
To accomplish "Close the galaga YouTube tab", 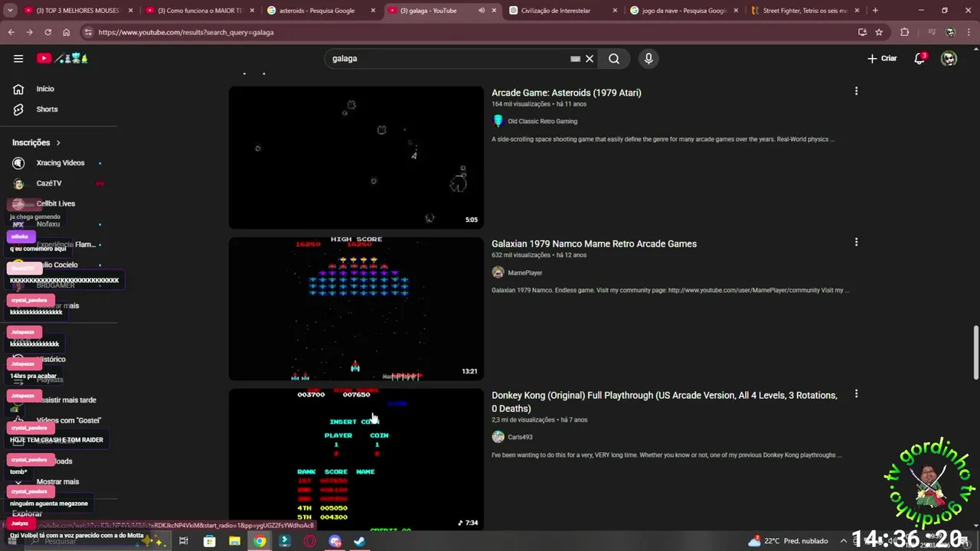I will (494, 11).
